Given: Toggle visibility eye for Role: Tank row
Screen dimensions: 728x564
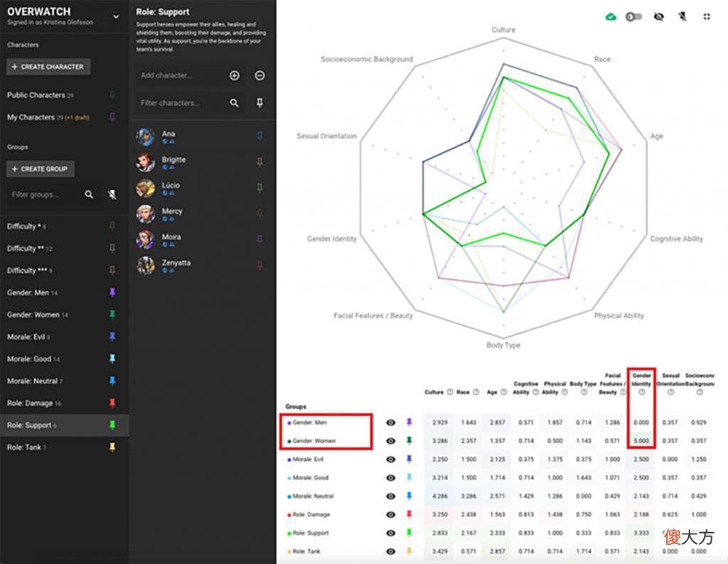Looking at the screenshot, I should point(390,551).
